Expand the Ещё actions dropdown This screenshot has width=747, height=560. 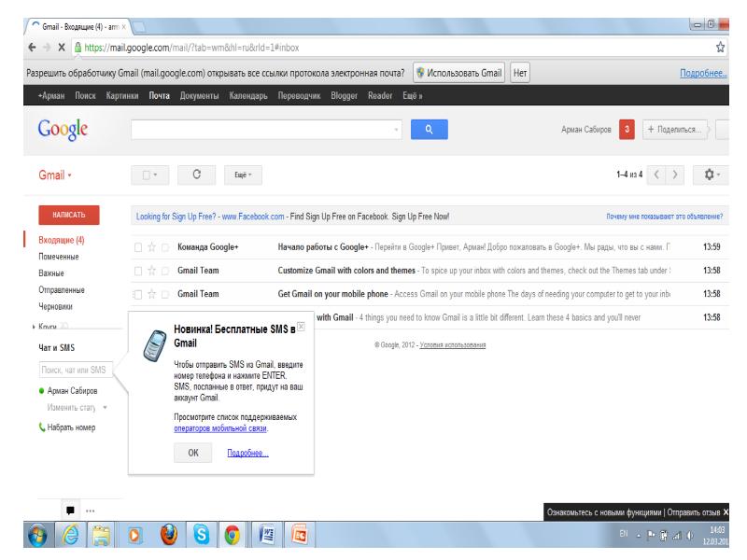(x=242, y=175)
